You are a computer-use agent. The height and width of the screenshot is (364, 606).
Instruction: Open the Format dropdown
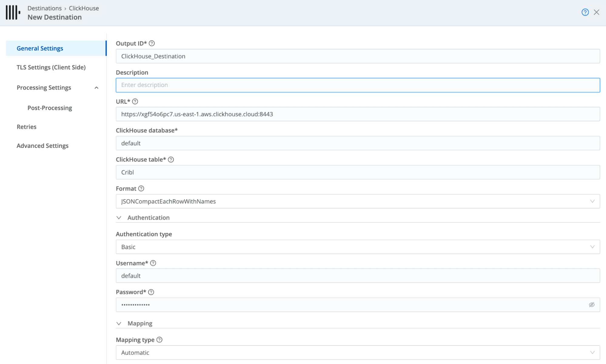tap(357, 202)
